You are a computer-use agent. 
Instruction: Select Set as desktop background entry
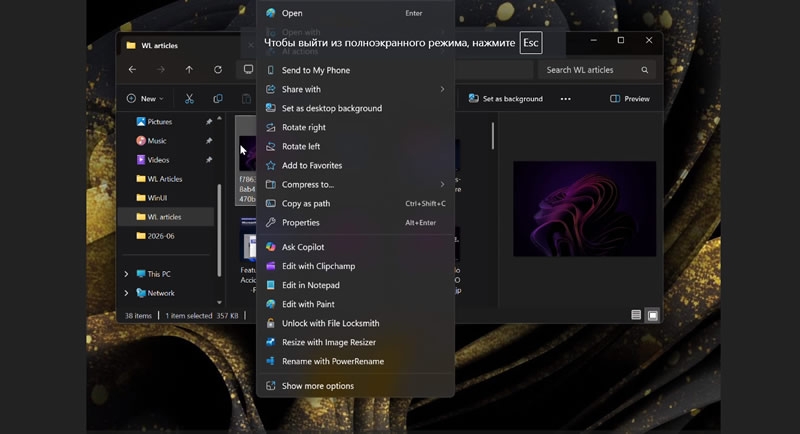pos(355,108)
